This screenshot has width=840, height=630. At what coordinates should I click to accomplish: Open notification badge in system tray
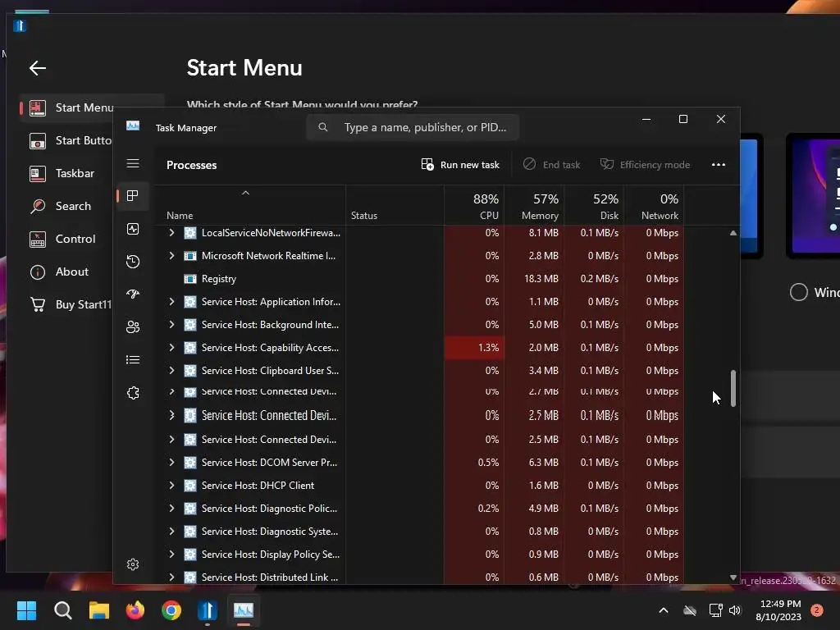(x=817, y=610)
